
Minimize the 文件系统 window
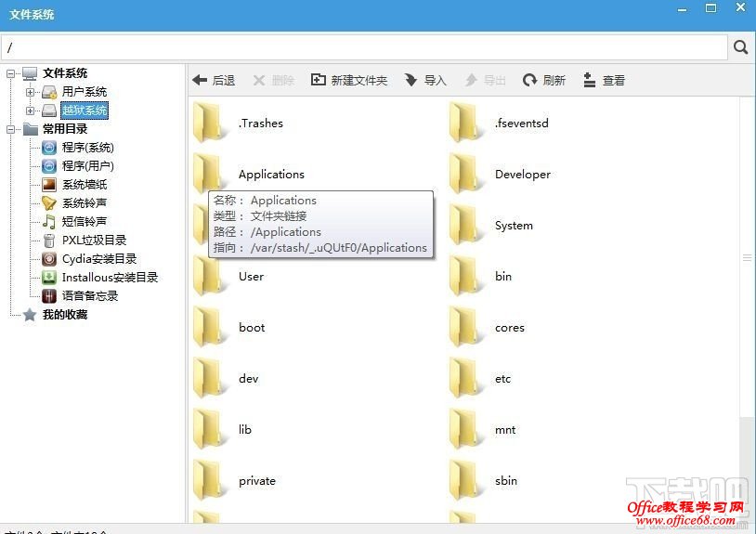[682, 9]
